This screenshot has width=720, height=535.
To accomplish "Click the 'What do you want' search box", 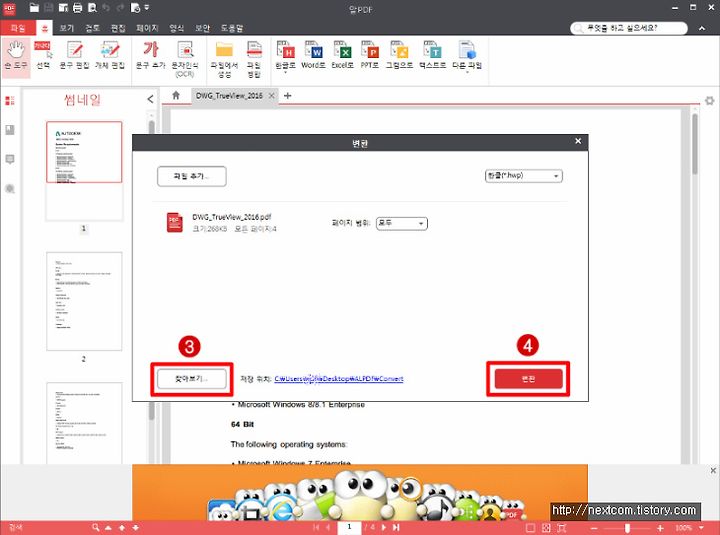I will click(x=629, y=28).
